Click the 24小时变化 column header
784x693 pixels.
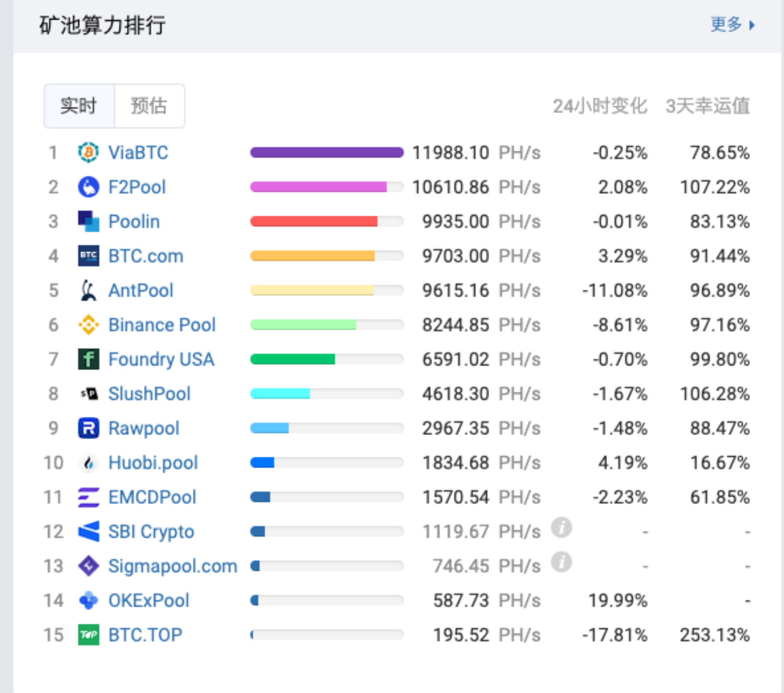click(600, 106)
